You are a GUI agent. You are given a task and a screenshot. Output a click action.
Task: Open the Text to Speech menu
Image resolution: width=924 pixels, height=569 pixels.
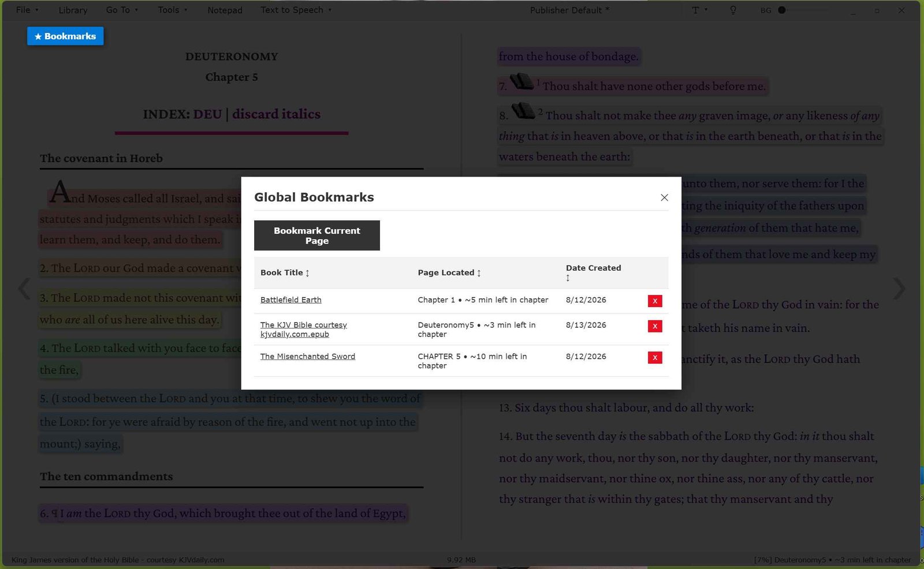pos(296,10)
